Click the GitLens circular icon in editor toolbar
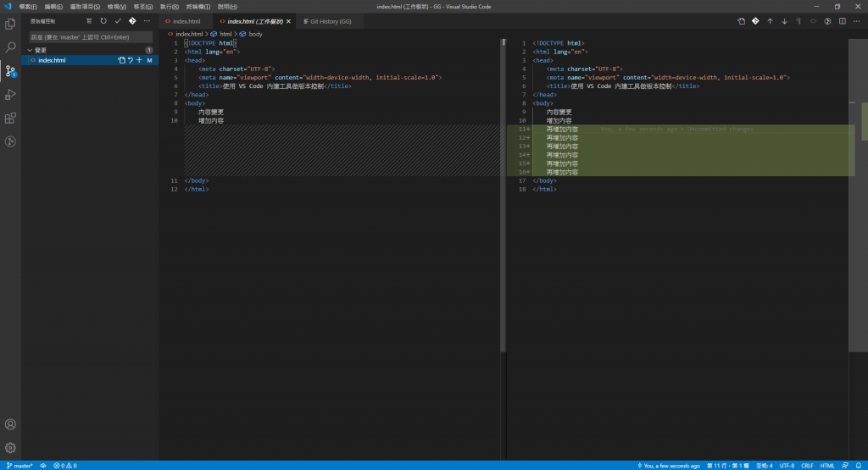 [827, 21]
